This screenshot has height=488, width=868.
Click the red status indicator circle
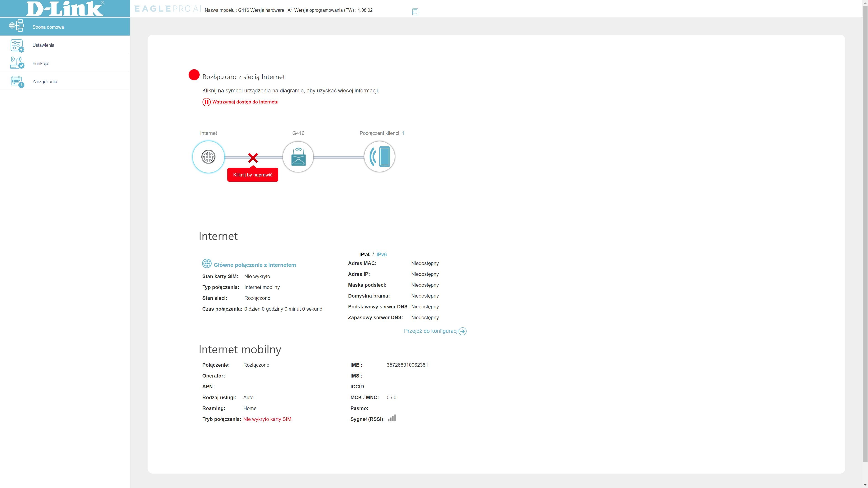[x=194, y=75]
